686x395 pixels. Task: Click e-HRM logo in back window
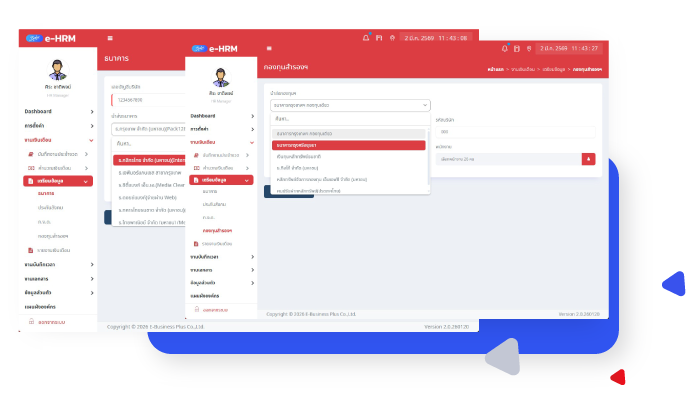51,38
